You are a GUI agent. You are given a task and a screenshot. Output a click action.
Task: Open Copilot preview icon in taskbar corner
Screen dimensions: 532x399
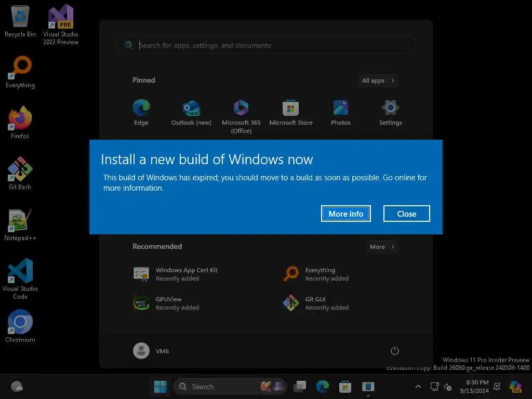point(515,387)
